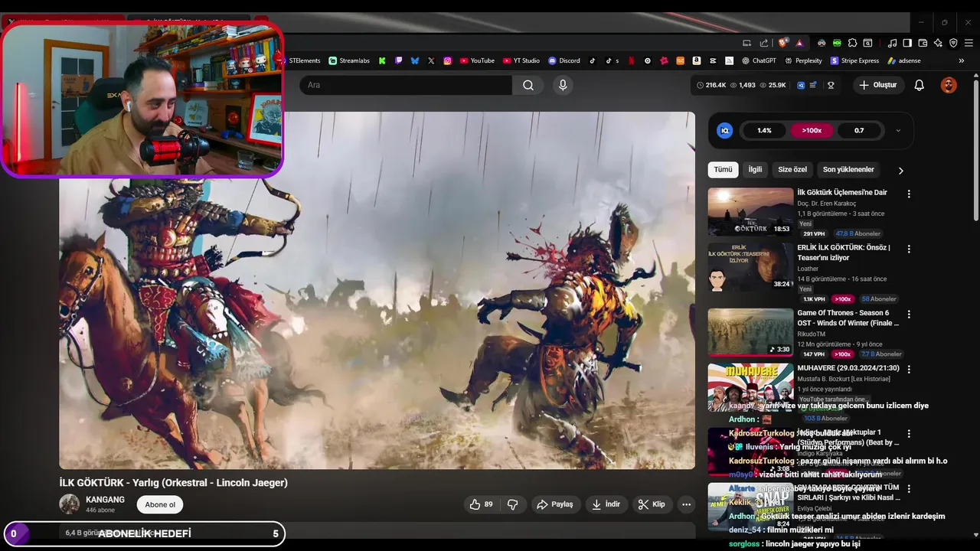Focus the Ara search input field
Image resolution: width=980 pixels, height=551 pixels.
[406, 85]
